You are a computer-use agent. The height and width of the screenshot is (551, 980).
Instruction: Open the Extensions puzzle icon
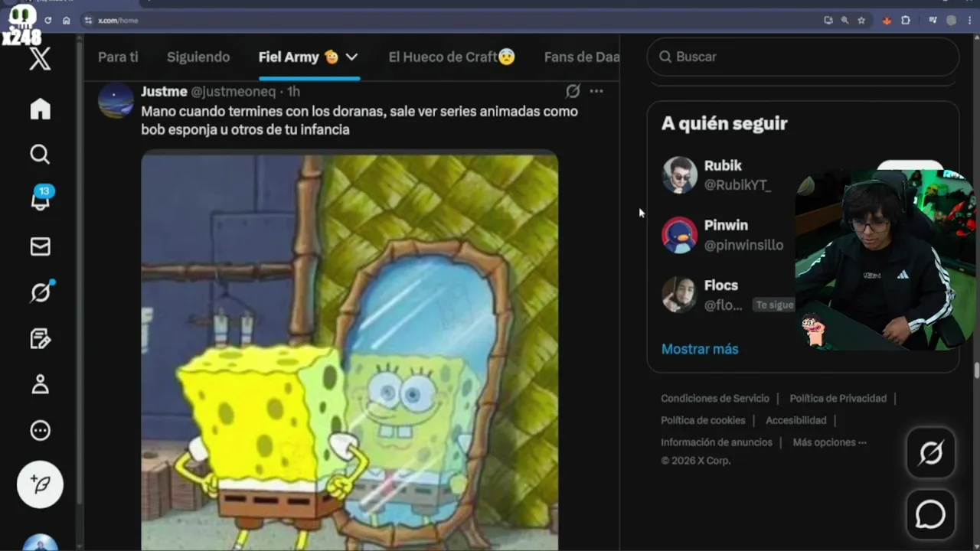[906, 21]
